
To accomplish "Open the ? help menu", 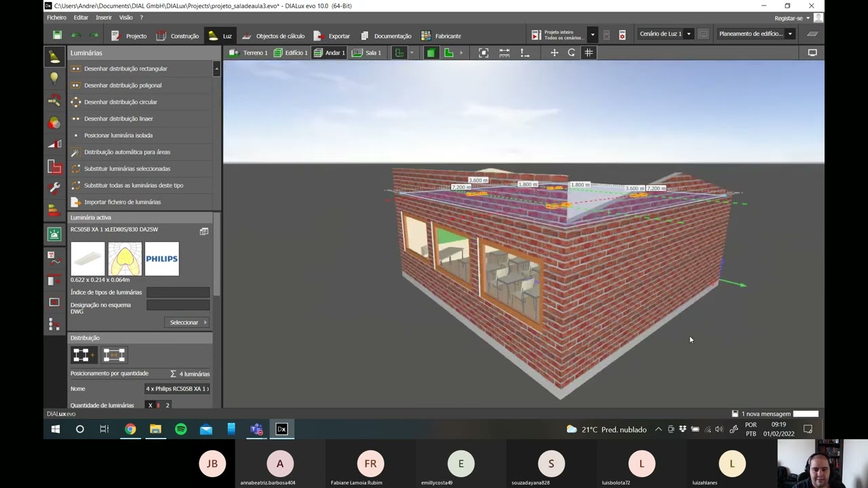I will click(141, 18).
